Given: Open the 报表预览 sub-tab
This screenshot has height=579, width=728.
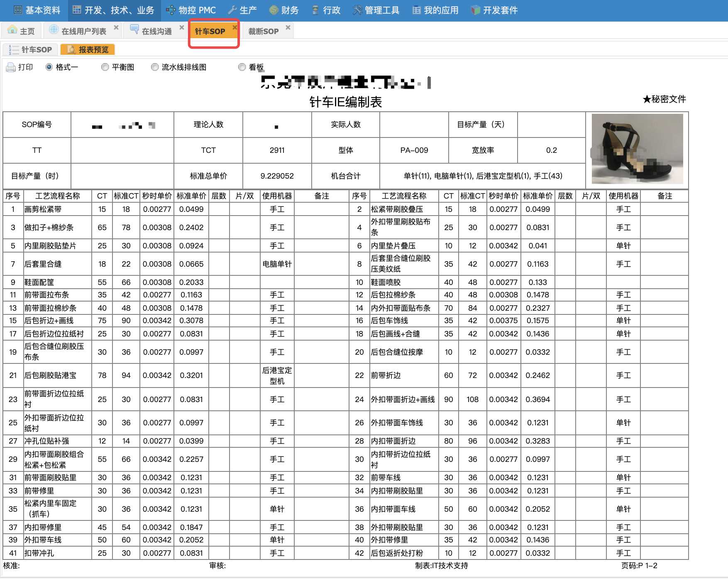Looking at the screenshot, I should pyautogui.click(x=88, y=50).
